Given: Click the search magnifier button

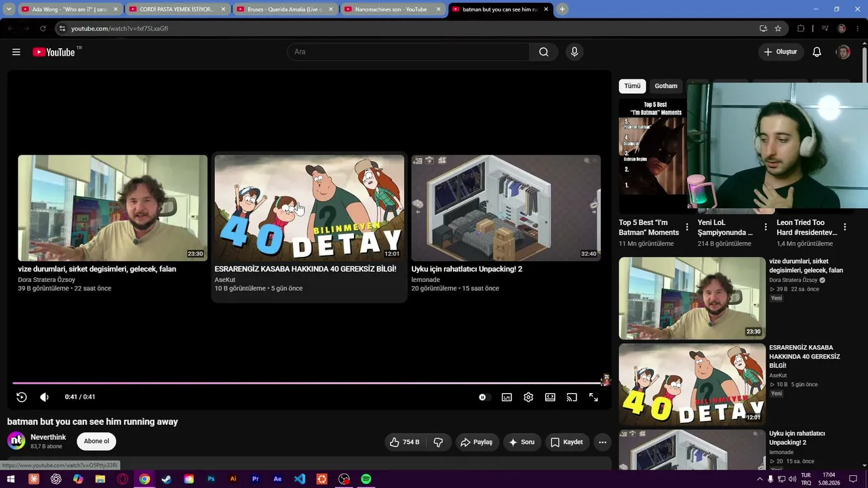Looking at the screenshot, I should (x=544, y=52).
